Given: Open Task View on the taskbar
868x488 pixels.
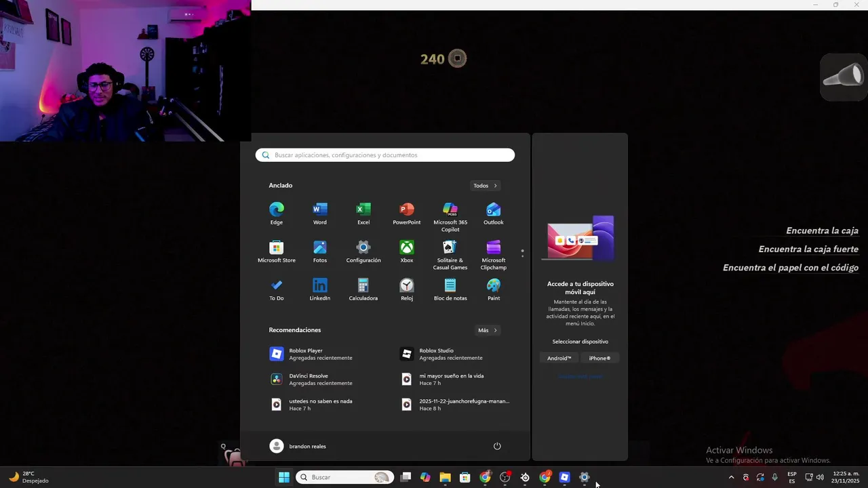Looking at the screenshot, I should point(406,477).
